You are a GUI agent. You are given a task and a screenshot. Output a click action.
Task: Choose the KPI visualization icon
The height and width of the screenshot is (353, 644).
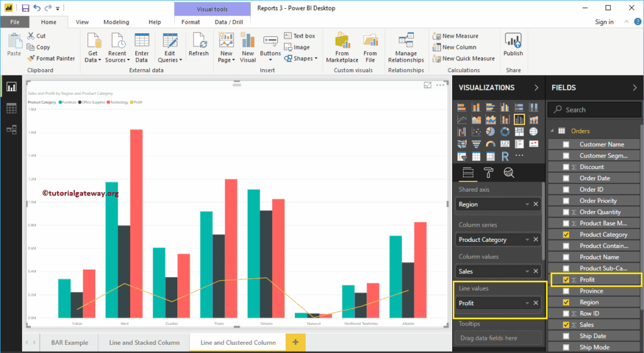pyautogui.click(x=533, y=144)
